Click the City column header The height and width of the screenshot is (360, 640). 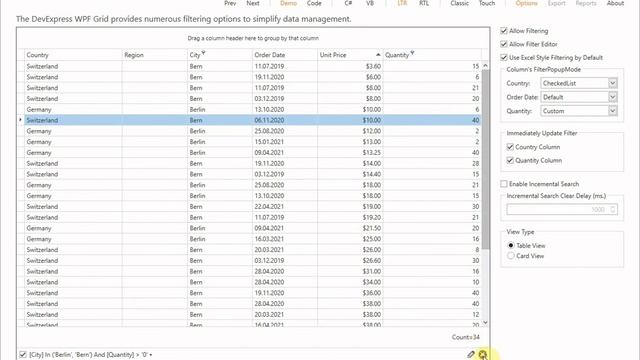coord(220,55)
